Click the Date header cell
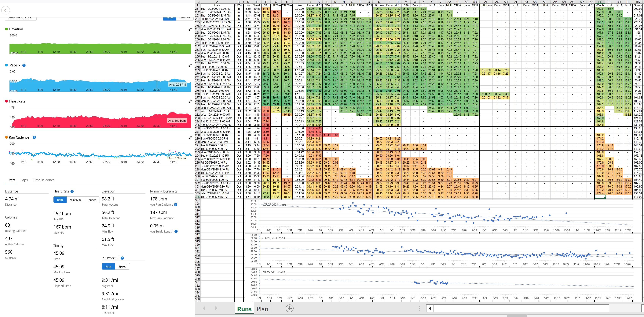Image resolution: width=644 pixels, height=317 pixels. tap(217, 5)
